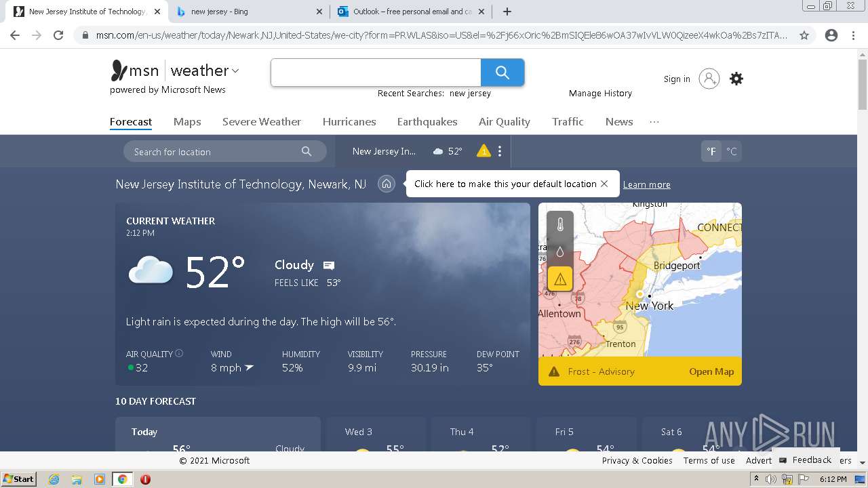The width and height of the screenshot is (868, 488).
Task: Click the browser back arrow
Action: click(x=15, y=35)
